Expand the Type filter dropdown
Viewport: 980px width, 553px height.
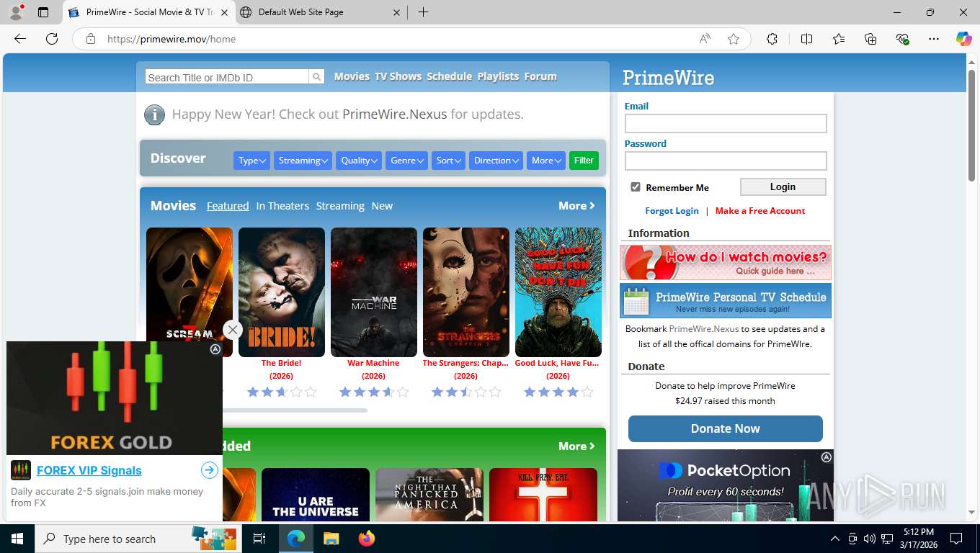pos(251,161)
